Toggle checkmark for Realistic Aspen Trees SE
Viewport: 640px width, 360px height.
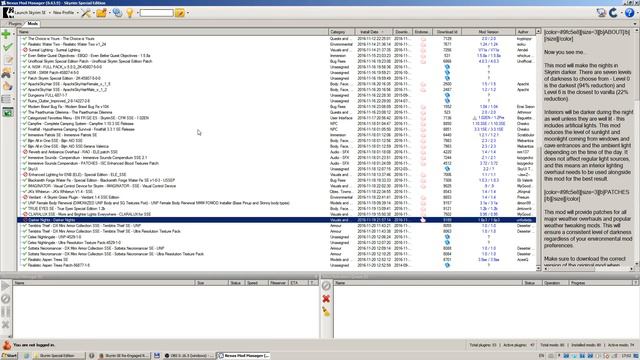point(25,260)
